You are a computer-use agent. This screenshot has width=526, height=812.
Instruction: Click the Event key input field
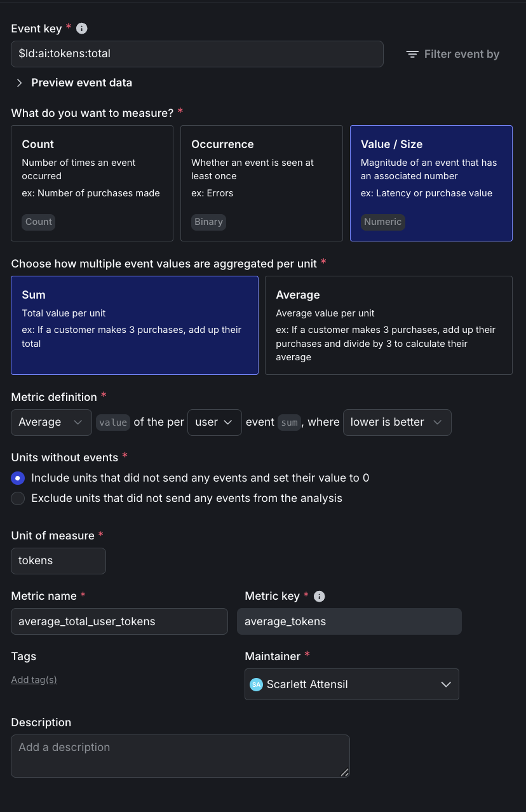(197, 54)
